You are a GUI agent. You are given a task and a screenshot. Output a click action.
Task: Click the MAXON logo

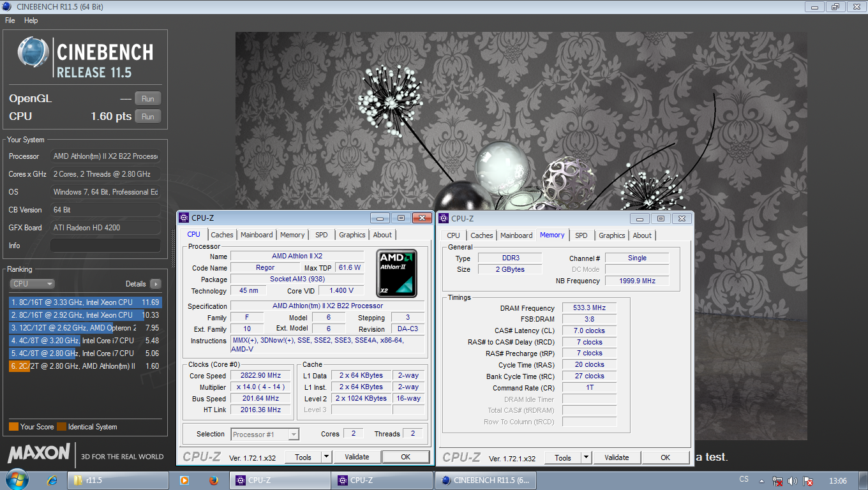(x=39, y=453)
